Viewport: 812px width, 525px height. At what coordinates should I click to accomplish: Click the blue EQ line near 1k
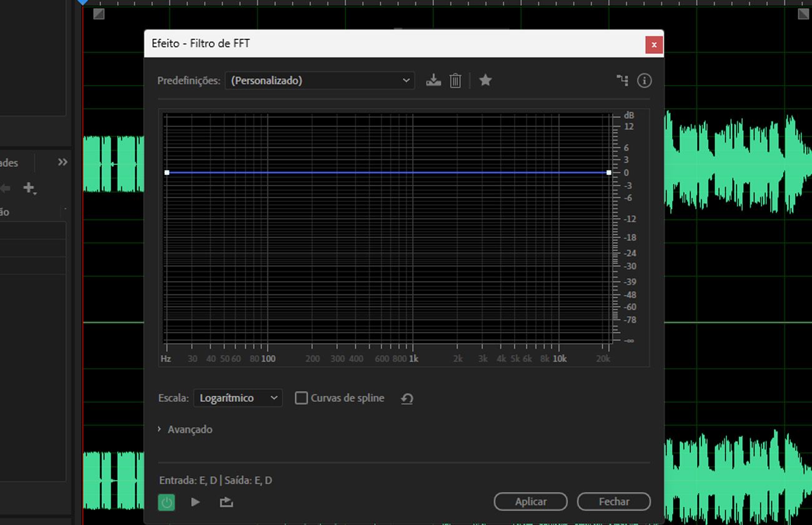[413, 172]
